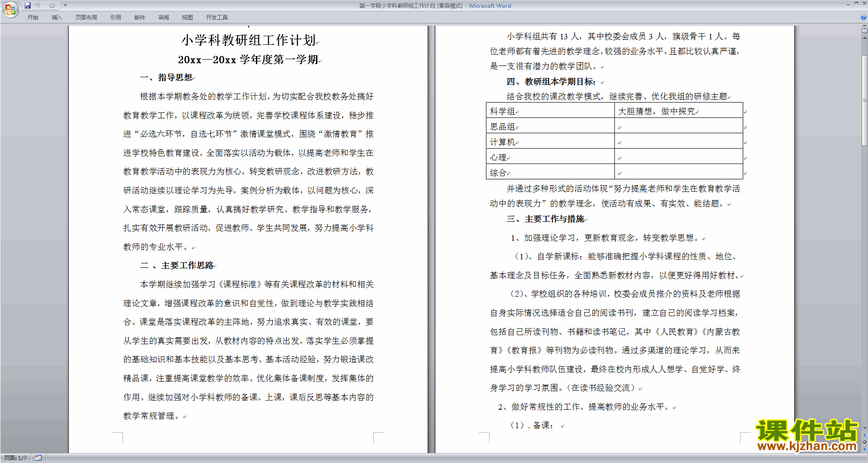Click the vertical scrollbar down arrow
868x463 pixels.
[x=864, y=428]
